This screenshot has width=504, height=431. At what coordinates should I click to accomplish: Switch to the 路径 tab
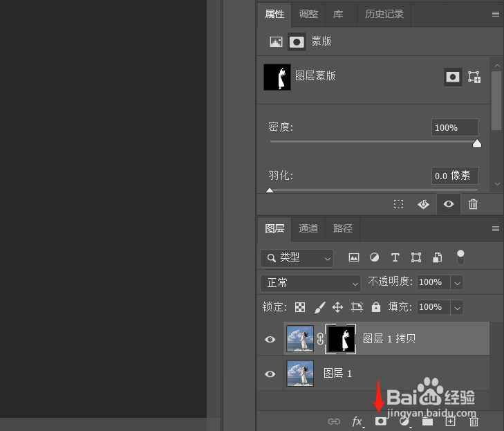343,229
